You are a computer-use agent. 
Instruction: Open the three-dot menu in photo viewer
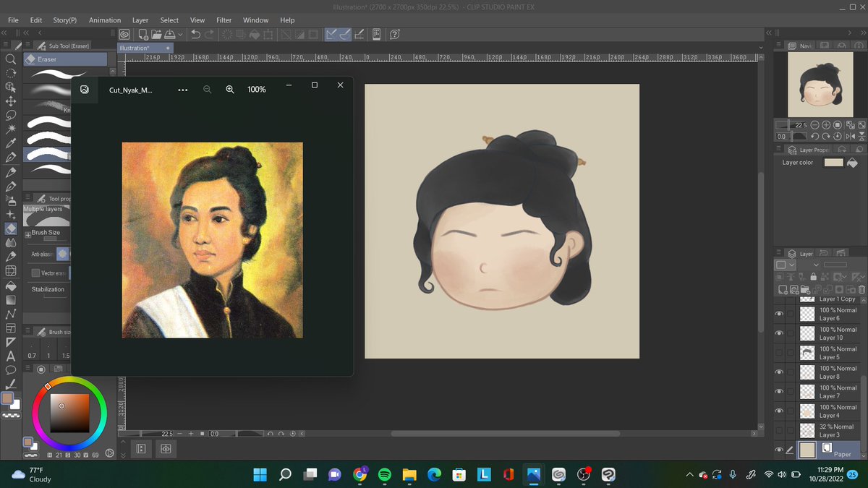(x=183, y=90)
